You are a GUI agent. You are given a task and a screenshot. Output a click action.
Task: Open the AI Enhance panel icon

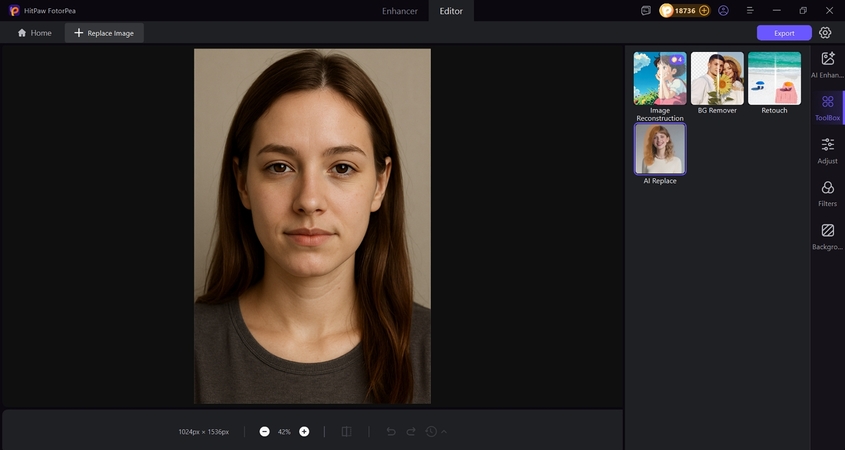(x=827, y=65)
